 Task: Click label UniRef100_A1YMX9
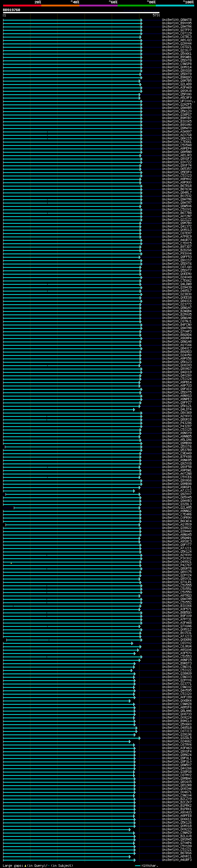point(177,524)
